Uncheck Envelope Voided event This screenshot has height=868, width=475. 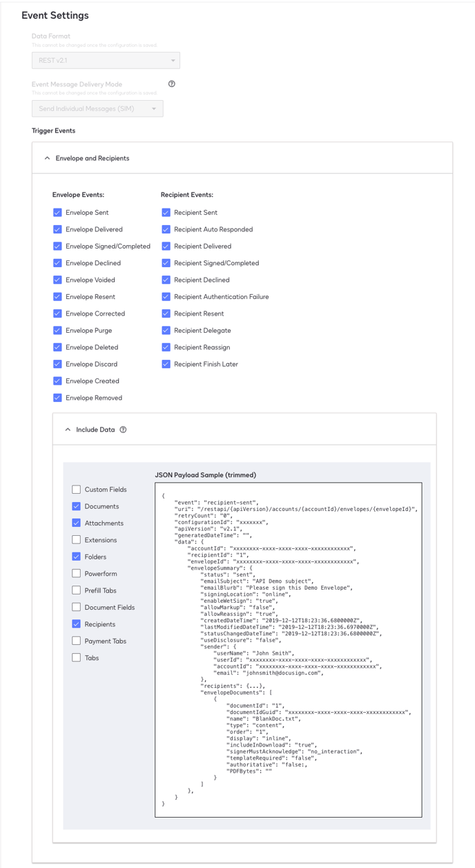[57, 280]
